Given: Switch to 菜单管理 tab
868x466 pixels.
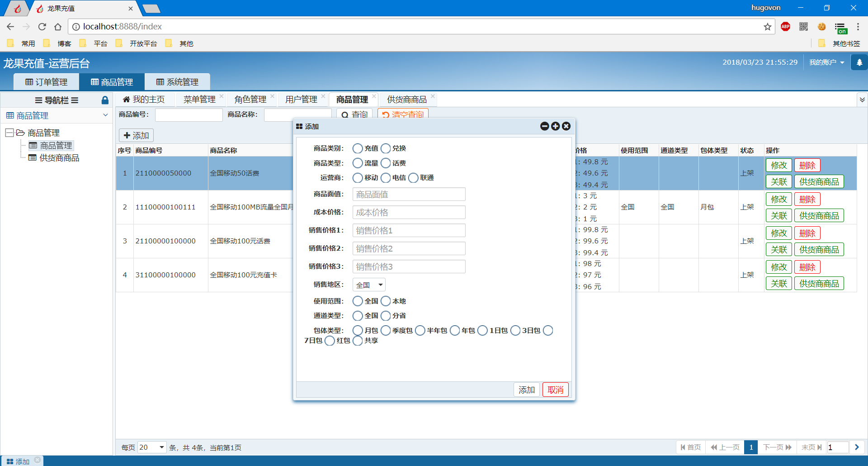Looking at the screenshot, I should pos(199,100).
